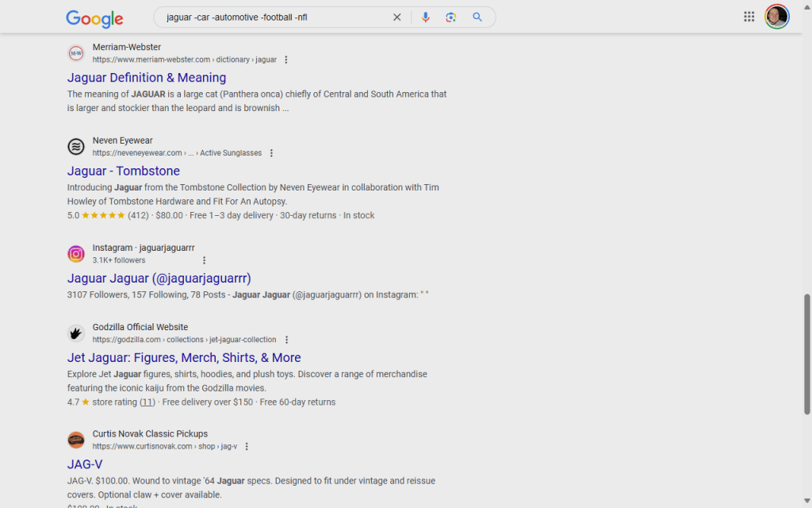Open Jet Jaguar: Figures, Merch, Shirts link
The width and height of the screenshot is (812, 508).
184,358
